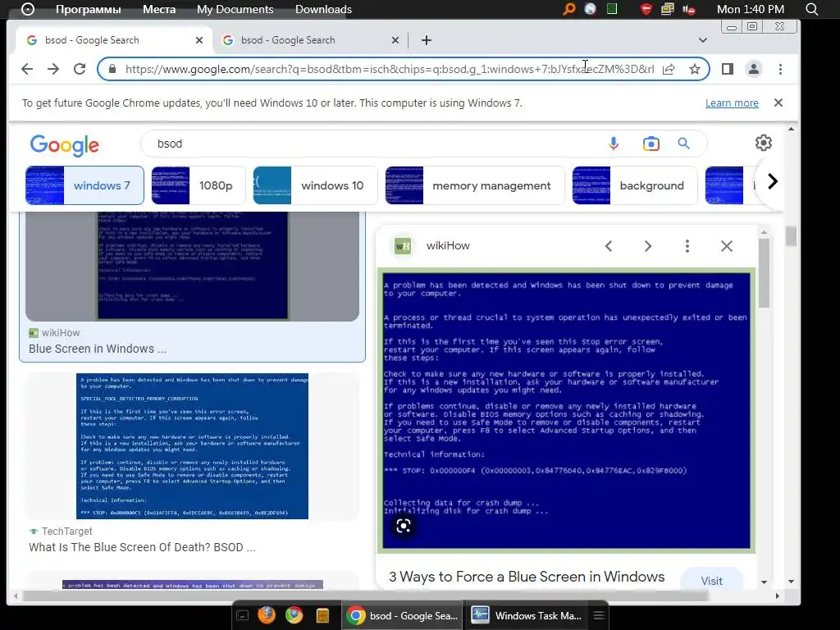
Task: Switch to Windows Task Manager in taskbar
Action: [526, 615]
